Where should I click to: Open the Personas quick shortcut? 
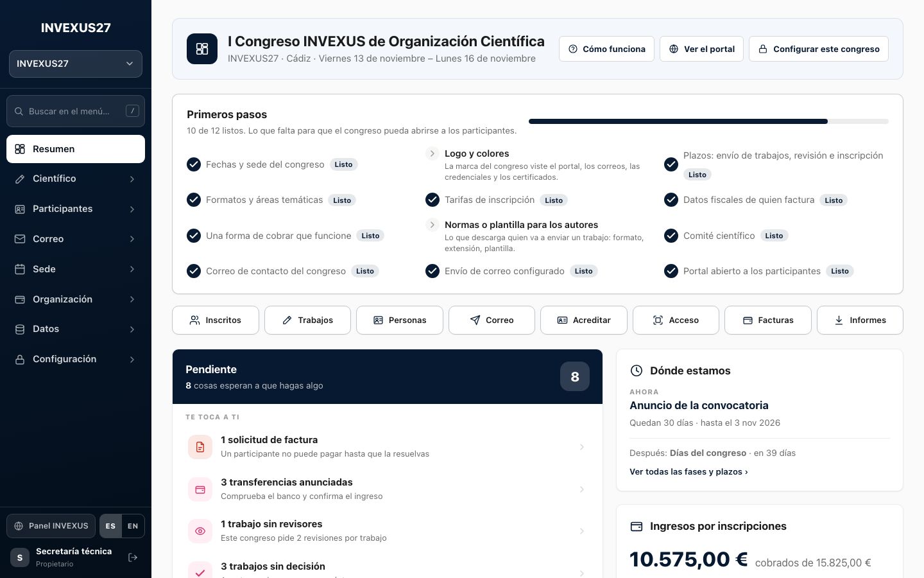click(x=400, y=320)
